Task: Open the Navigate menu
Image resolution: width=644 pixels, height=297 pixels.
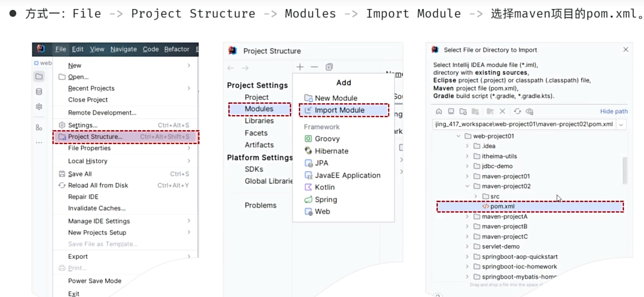Action: tap(123, 49)
